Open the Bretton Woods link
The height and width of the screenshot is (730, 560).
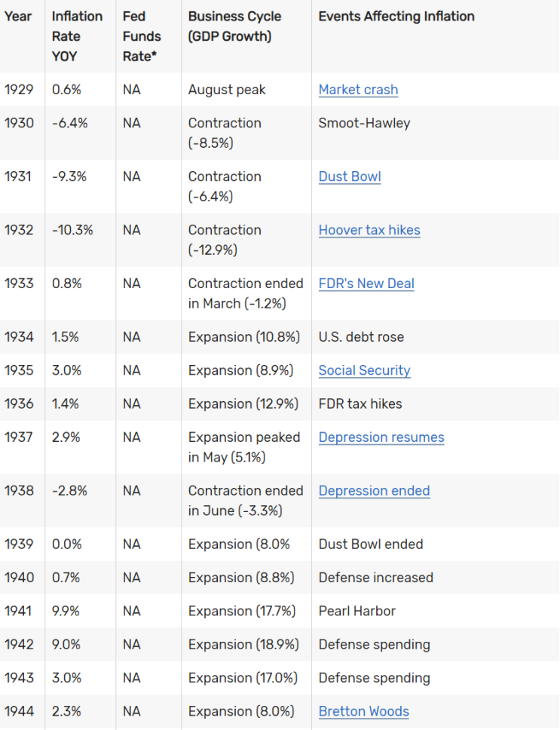(364, 711)
